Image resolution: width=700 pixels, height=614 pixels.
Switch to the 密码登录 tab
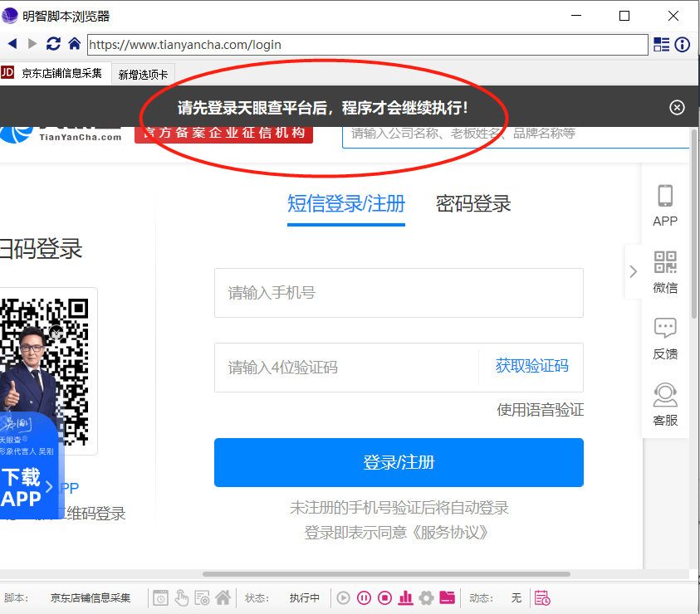pos(473,204)
